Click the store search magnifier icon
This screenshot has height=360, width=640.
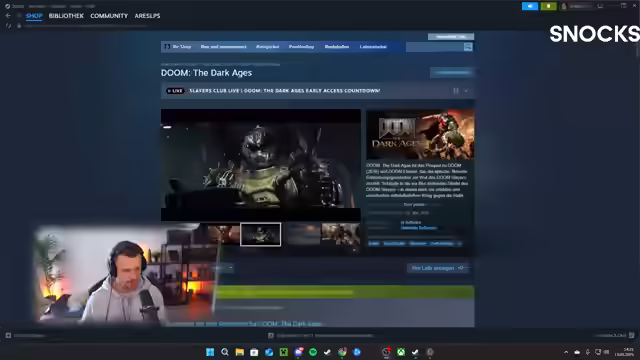tap(468, 47)
